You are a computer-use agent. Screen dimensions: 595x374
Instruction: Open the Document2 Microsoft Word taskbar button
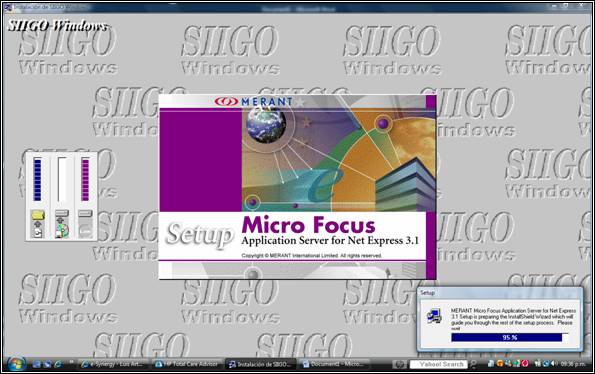click(x=333, y=364)
